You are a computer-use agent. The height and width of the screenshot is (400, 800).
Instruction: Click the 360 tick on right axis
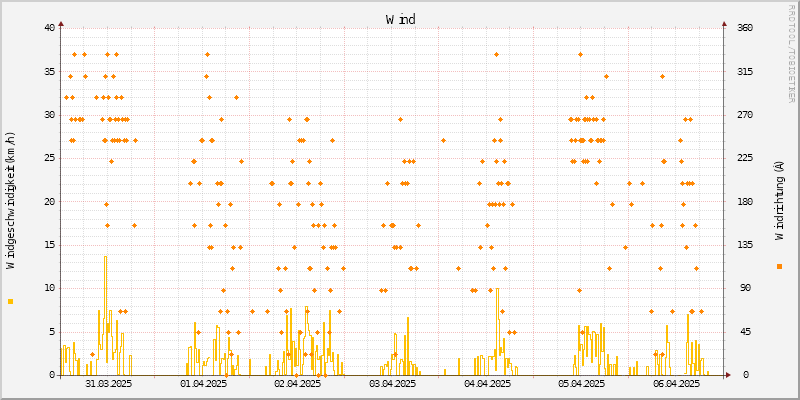pyautogui.click(x=744, y=28)
